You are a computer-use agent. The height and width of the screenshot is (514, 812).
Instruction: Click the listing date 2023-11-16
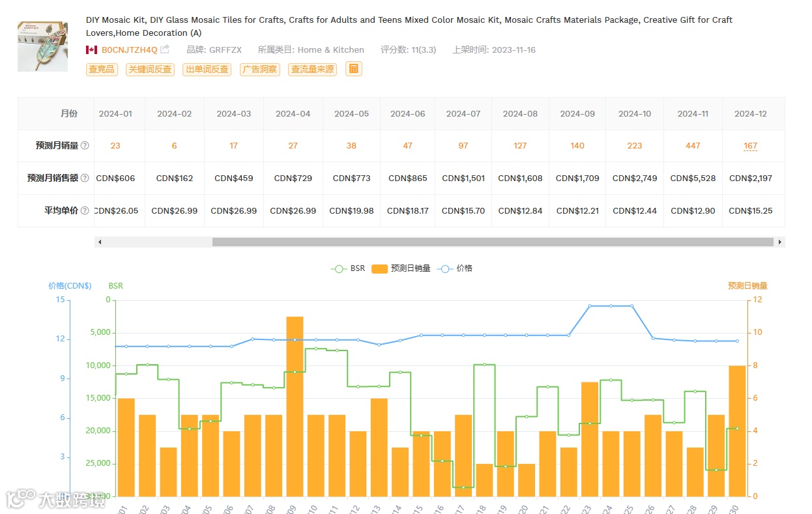pyautogui.click(x=514, y=50)
